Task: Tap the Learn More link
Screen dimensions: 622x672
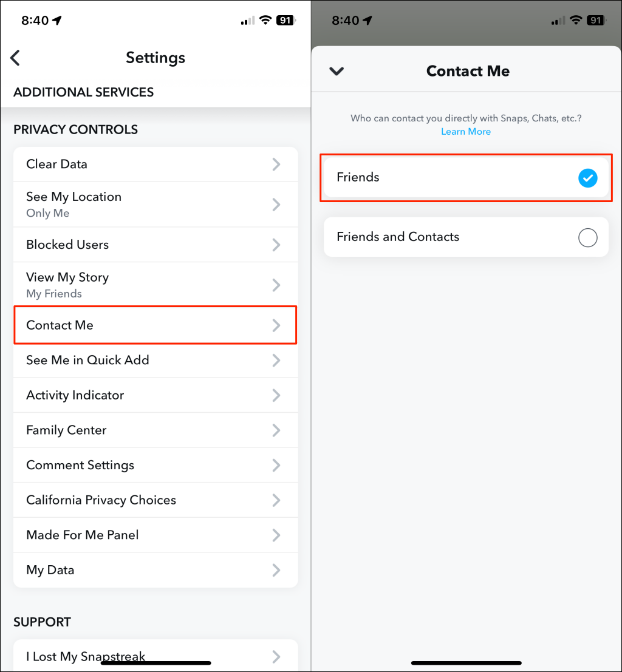Action: click(x=466, y=132)
